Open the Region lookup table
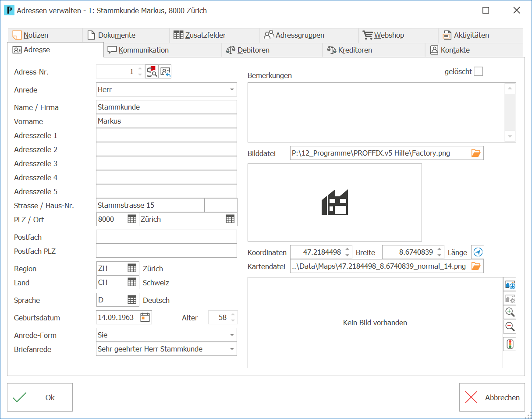The height and width of the screenshot is (419, 532). pos(132,268)
